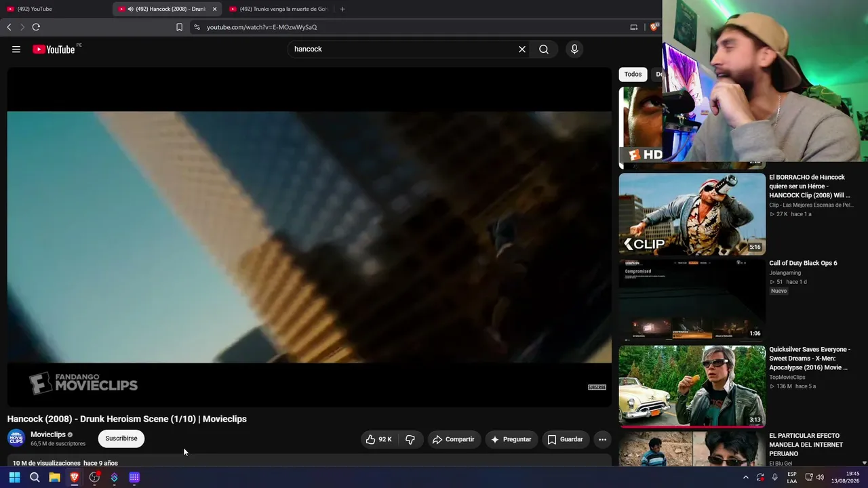868x488 pixels.
Task: Go back with the browser back arrow
Action: 9,27
